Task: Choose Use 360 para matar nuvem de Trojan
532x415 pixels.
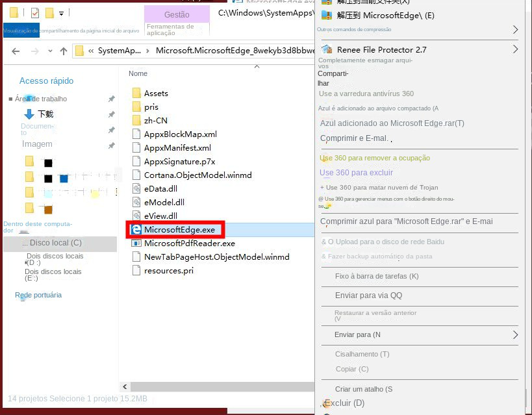Action: (379, 187)
